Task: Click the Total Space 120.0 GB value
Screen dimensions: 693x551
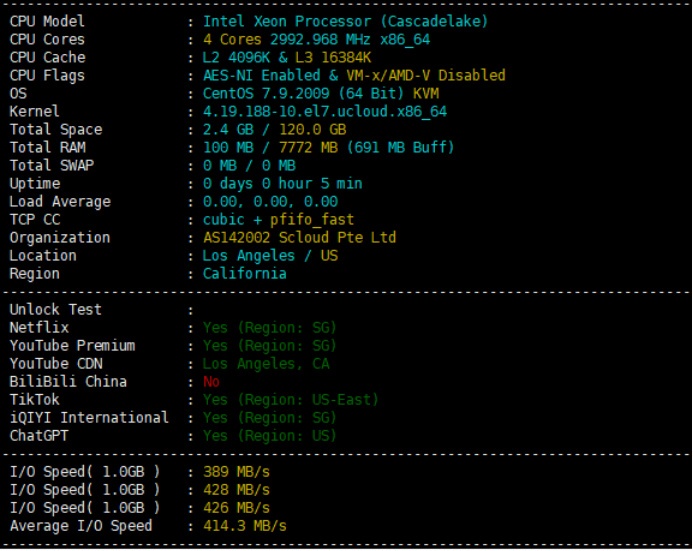Action: [x=312, y=129]
